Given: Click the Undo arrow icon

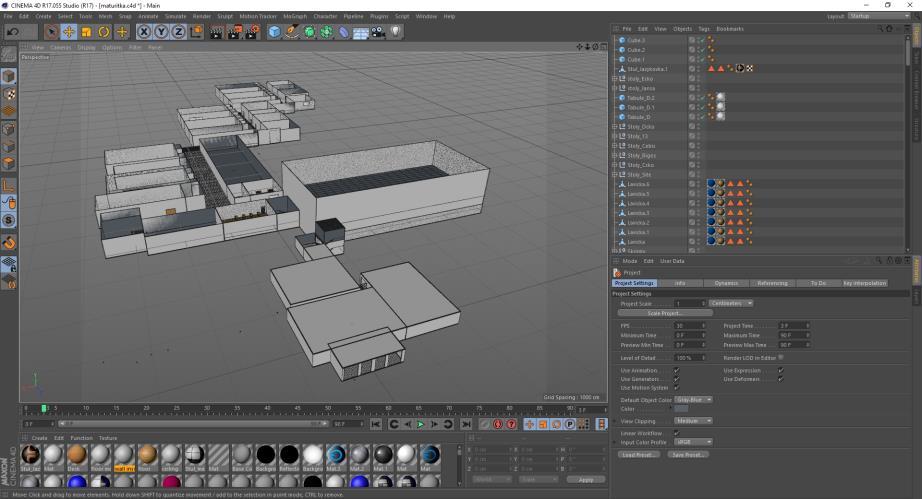Looking at the screenshot, I should click(x=13, y=32).
